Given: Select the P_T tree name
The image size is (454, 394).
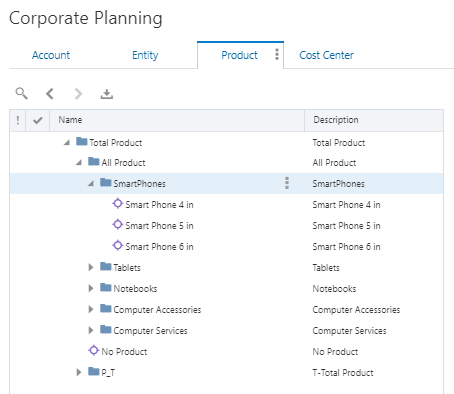Looking at the screenshot, I should click(x=108, y=373).
